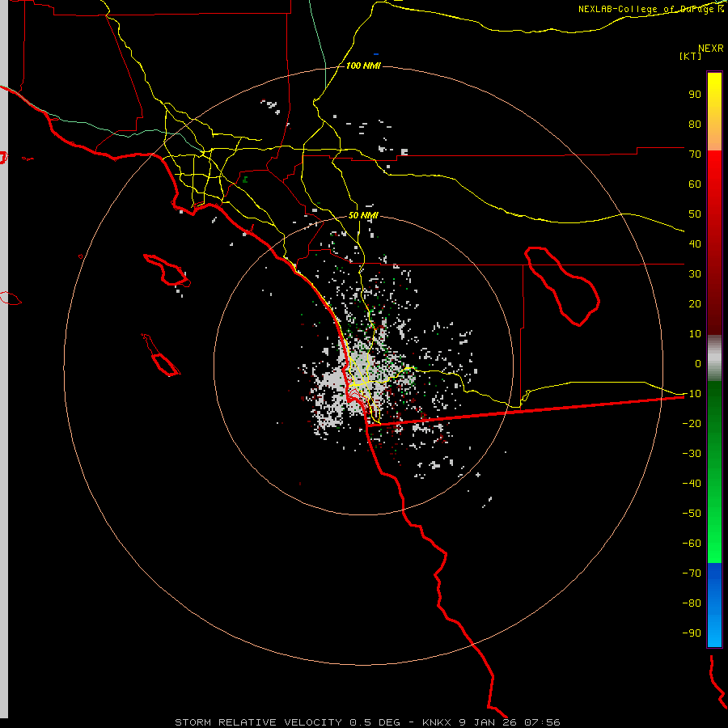Screen dimensions: 728x728
Task: Click the -30 knot scale label
Action: pos(692,454)
